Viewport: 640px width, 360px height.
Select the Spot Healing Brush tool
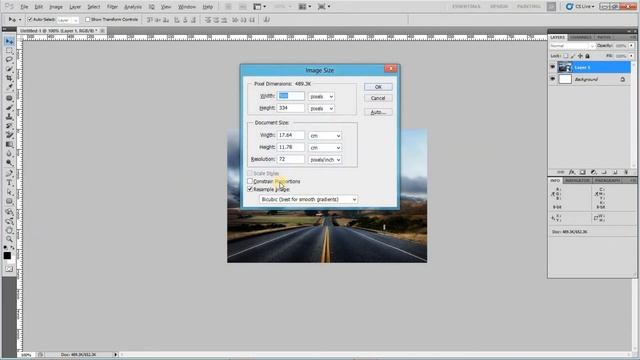9,98
